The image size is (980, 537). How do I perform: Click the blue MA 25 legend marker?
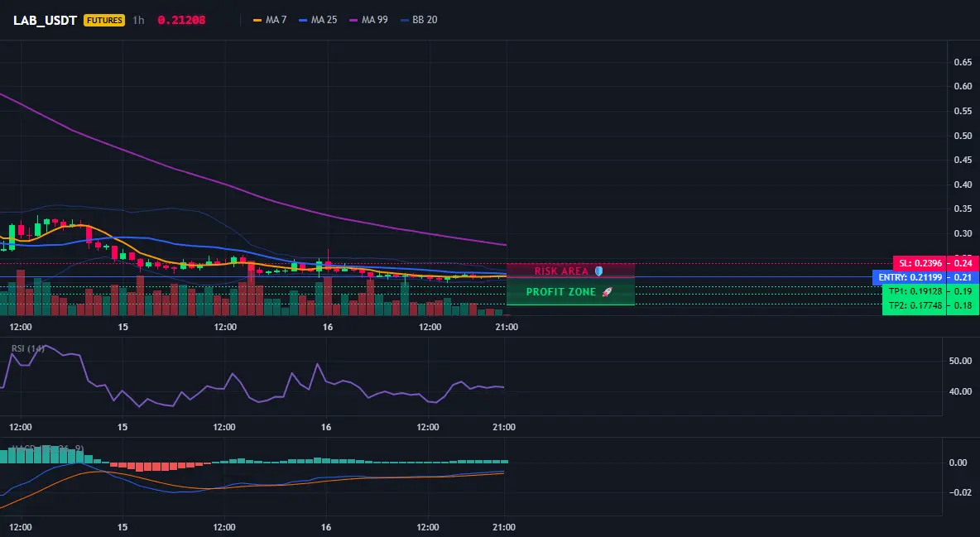click(x=303, y=20)
